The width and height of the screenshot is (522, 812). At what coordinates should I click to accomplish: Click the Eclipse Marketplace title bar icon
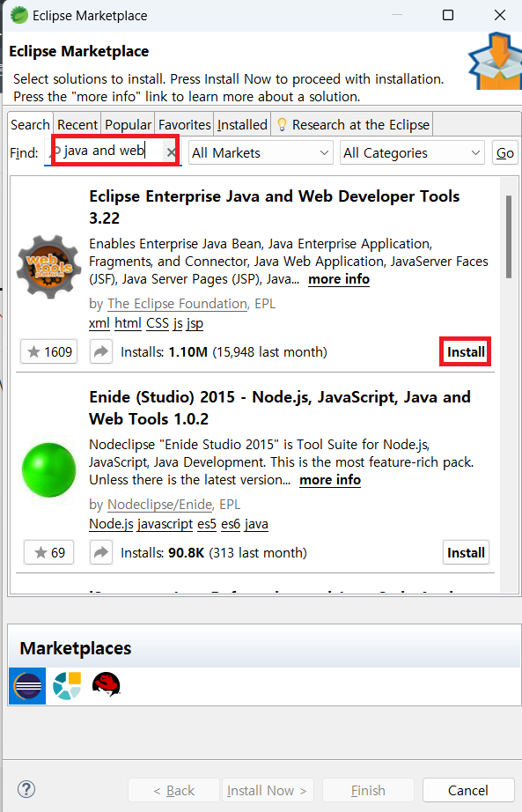coord(18,15)
